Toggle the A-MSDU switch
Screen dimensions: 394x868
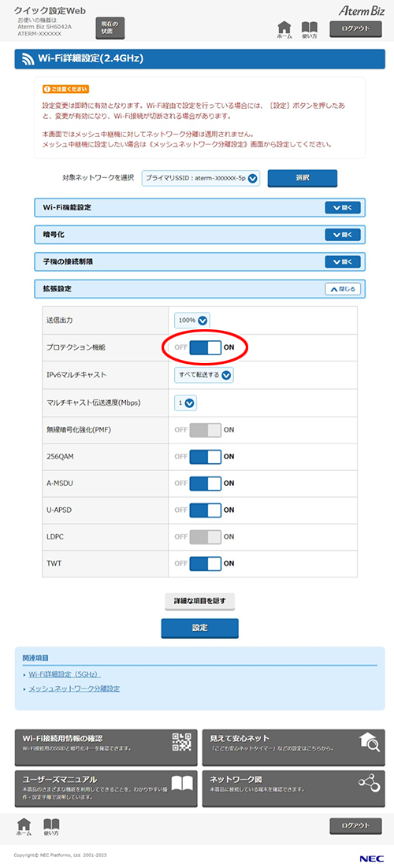click(205, 483)
